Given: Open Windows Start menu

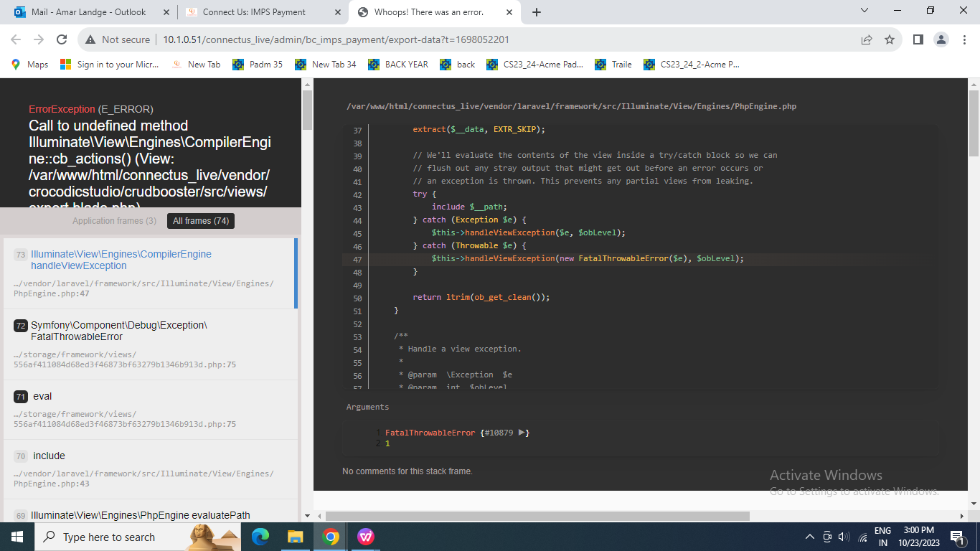Looking at the screenshot, I should pyautogui.click(x=16, y=537).
